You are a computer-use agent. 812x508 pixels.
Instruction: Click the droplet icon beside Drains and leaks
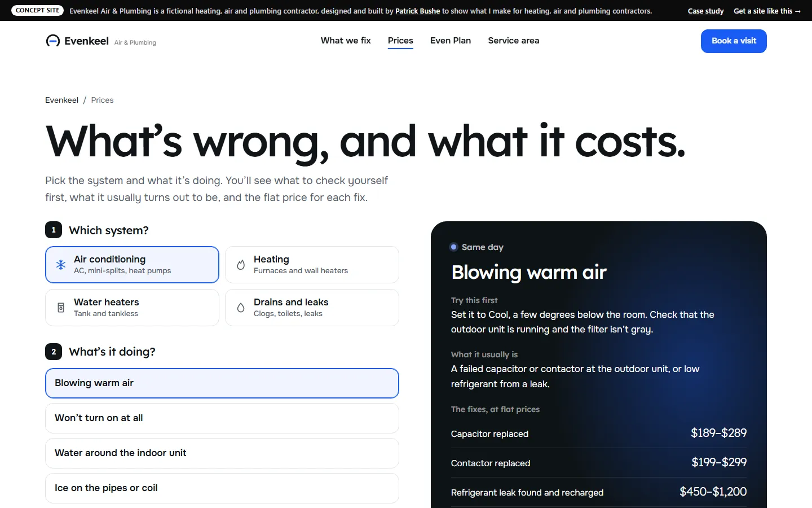tap(241, 308)
